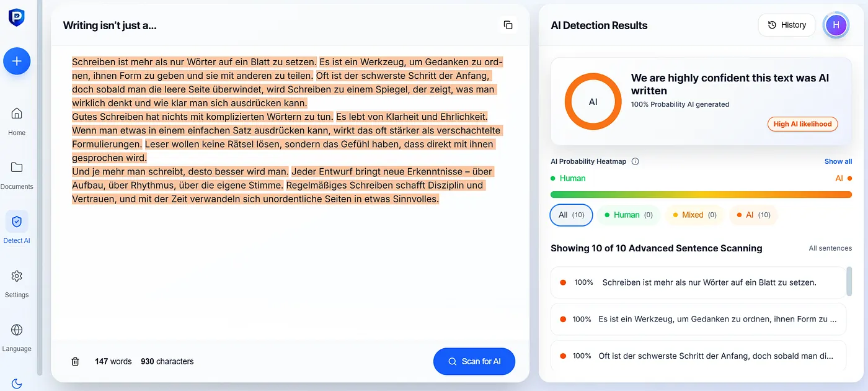Open the Documents folder icon
Image resolution: width=868 pixels, height=391 pixels.
[x=17, y=167]
